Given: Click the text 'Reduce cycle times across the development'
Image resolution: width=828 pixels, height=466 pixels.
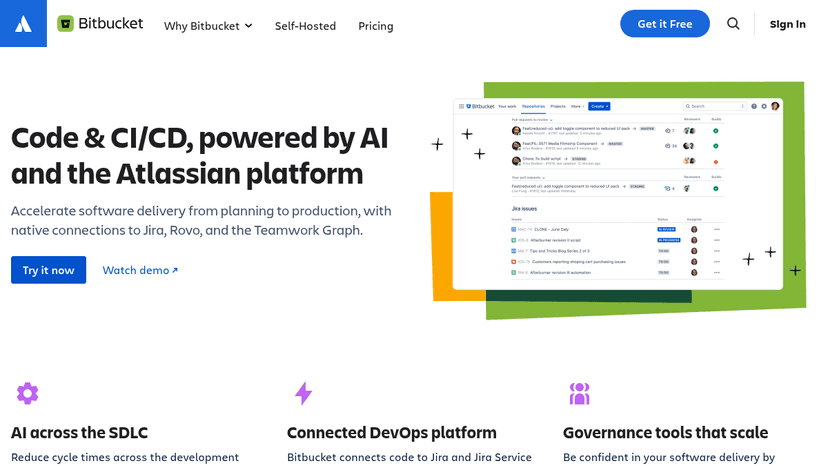Looking at the screenshot, I should click(x=125, y=458).
